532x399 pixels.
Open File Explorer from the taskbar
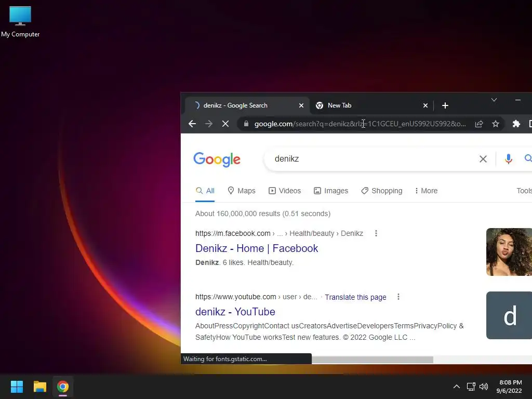point(39,387)
